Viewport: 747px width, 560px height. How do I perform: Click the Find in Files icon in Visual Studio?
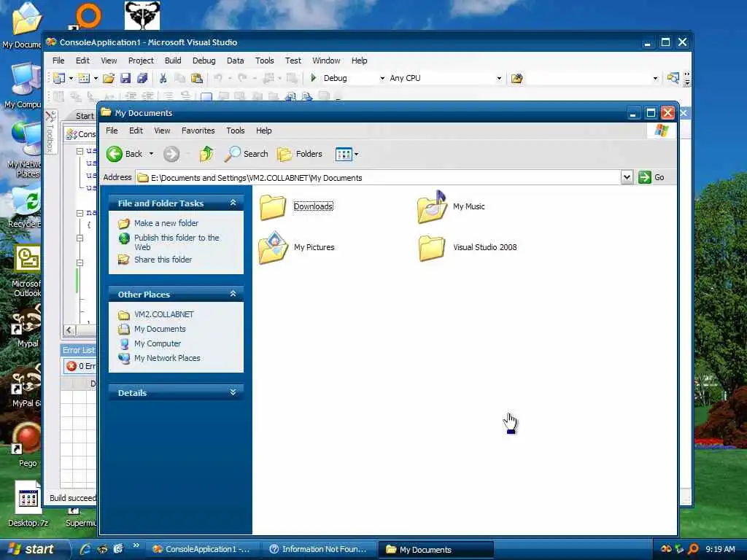click(x=516, y=78)
